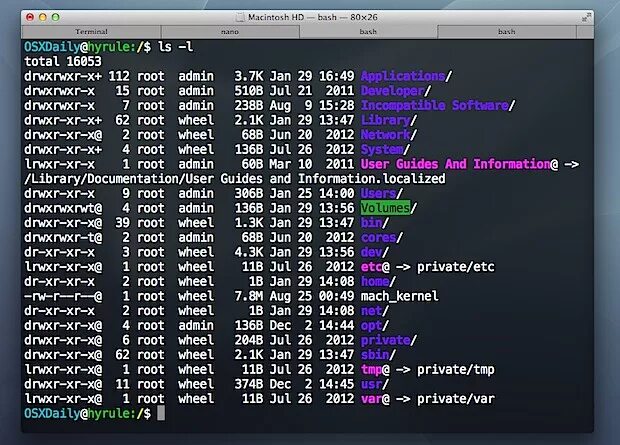Click the '306B' size of Users

[249, 193]
